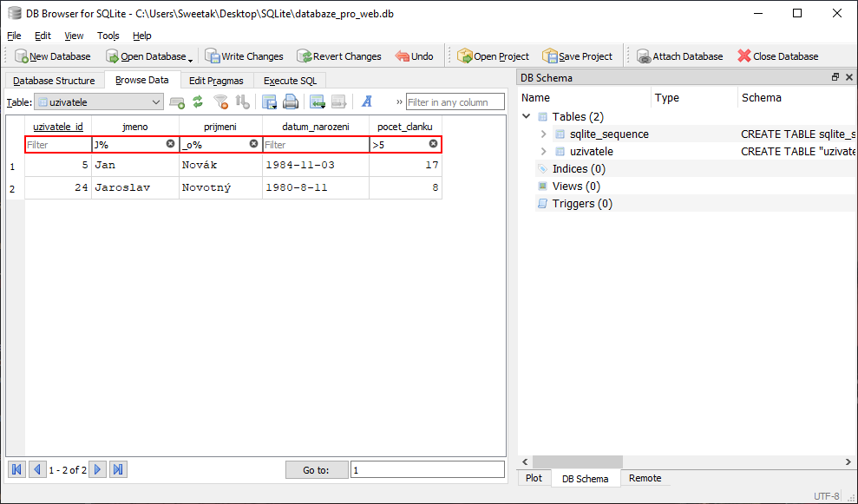Screen dimensions: 858x504
Task: Select the Views (0) tree item
Action: 576,186
